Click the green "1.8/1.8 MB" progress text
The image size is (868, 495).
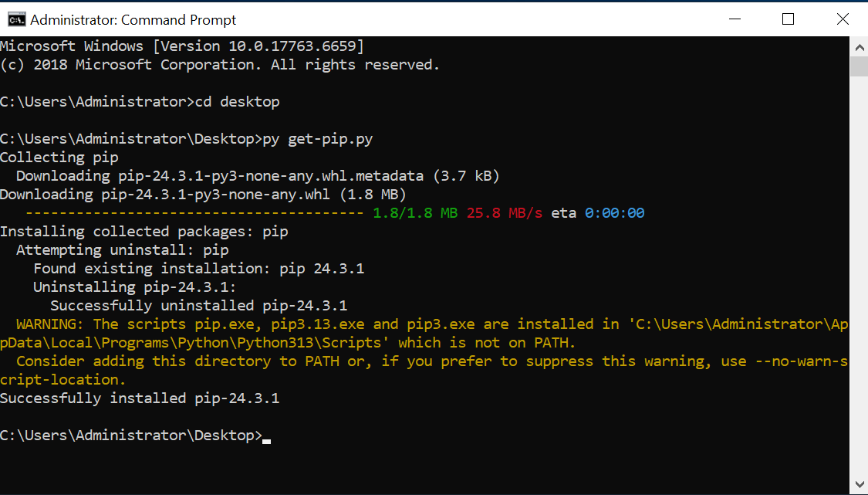(415, 213)
